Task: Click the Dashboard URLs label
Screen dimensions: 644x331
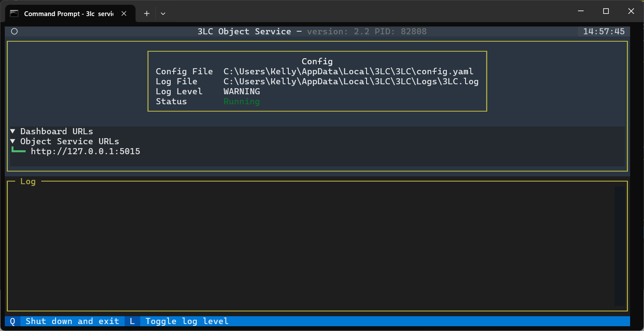Action: click(x=56, y=131)
